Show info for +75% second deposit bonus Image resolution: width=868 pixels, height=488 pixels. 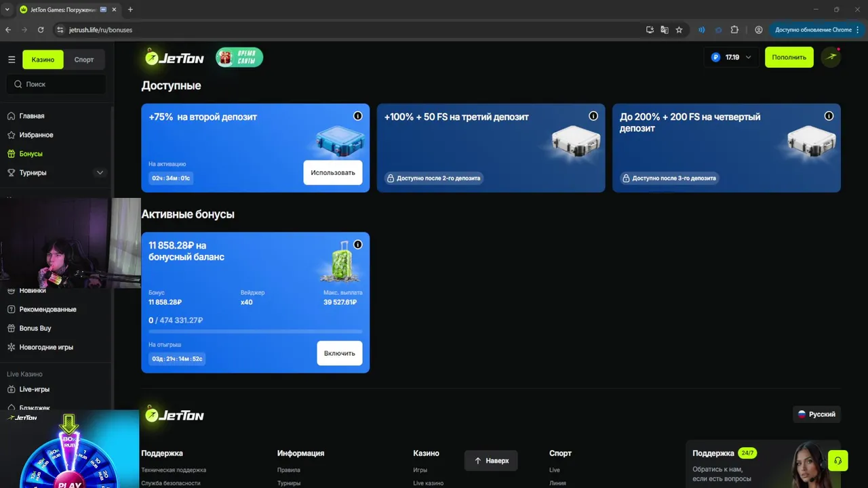[x=358, y=116]
